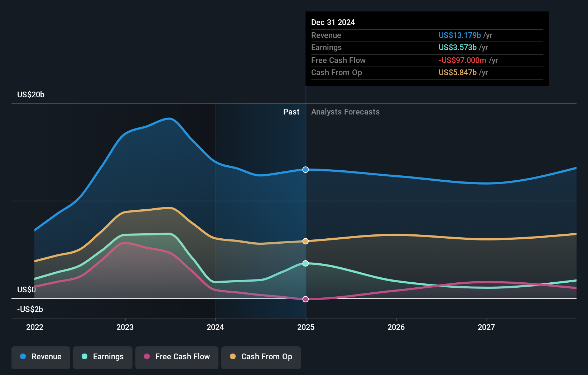Click the Past section label

pyautogui.click(x=291, y=112)
